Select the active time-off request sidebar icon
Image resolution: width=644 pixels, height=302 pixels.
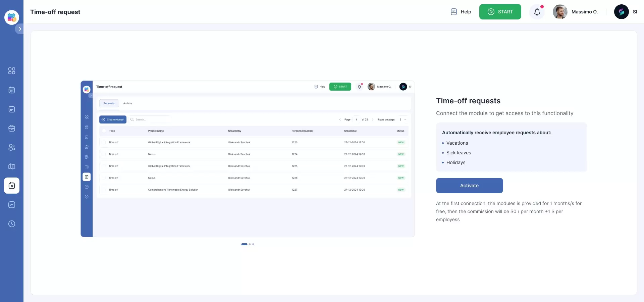pyautogui.click(x=12, y=186)
